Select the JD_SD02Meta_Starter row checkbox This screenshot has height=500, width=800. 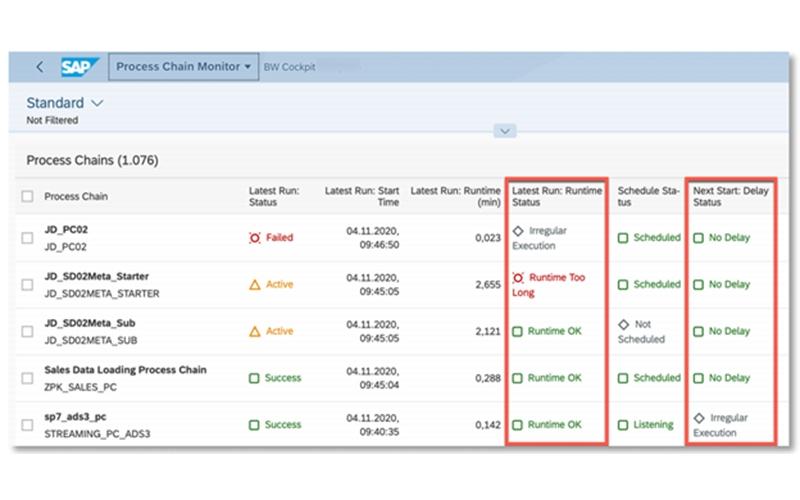[28, 285]
